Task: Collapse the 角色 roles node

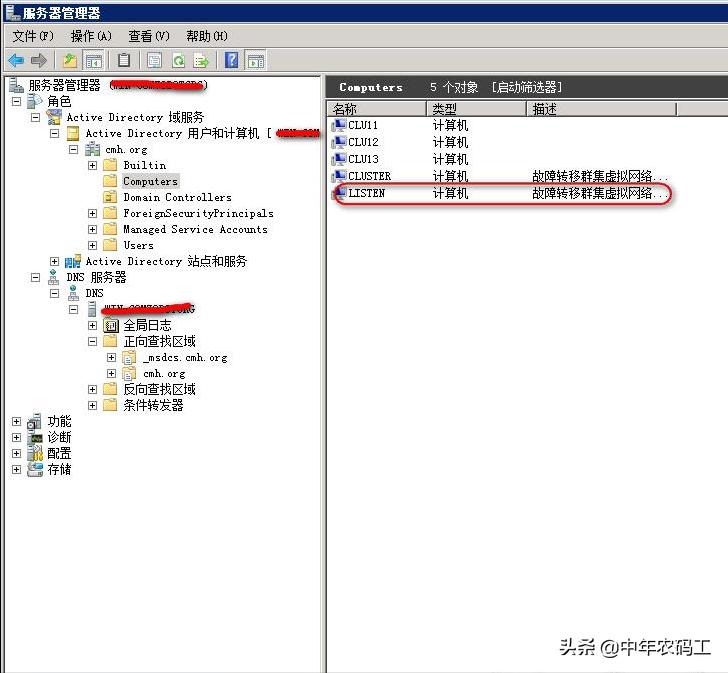Action: pyautogui.click(x=16, y=101)
